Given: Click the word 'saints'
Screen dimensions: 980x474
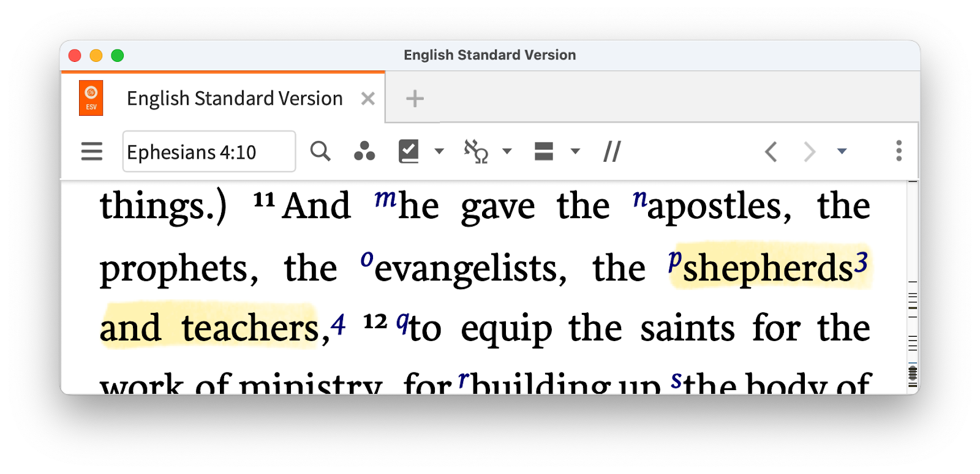Looking at the screenshot, I should point(687,328).
